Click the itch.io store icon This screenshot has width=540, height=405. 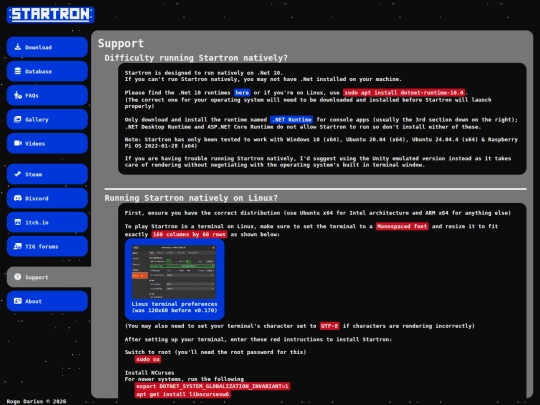point(18,222)
